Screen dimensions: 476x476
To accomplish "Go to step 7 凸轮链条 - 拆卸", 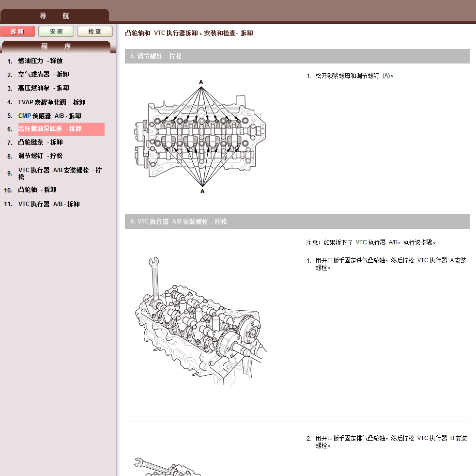I will pyautogui.click(x=40, y=142).
